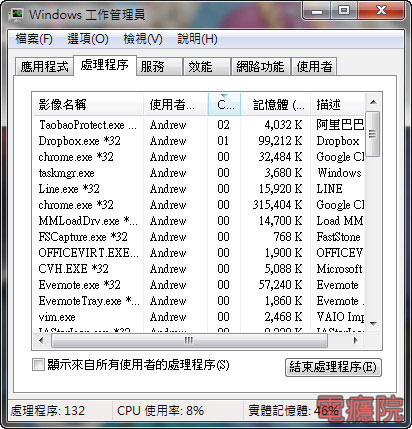Select chrome.exe using 32,484 K memory

199,157
